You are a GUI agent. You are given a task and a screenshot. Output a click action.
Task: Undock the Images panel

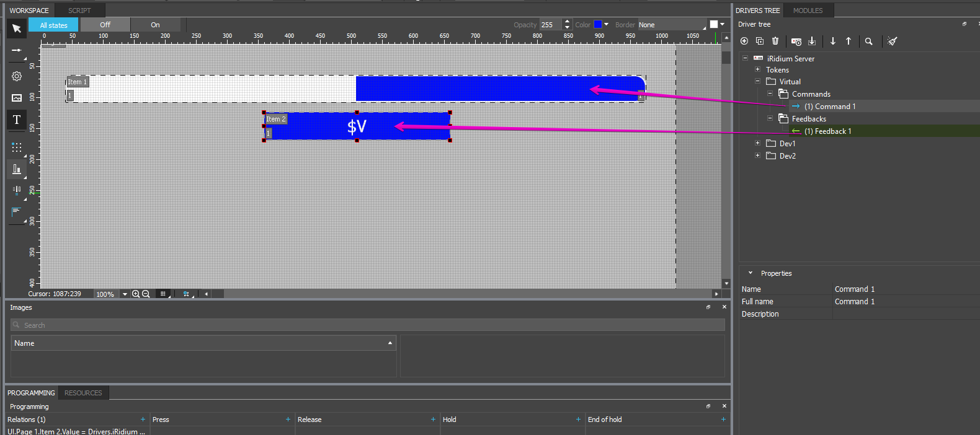708,307
